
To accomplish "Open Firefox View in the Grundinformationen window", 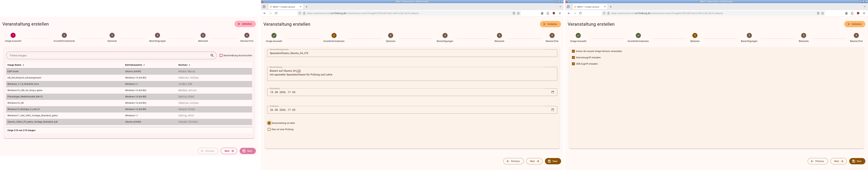I will tap(264, 7).
